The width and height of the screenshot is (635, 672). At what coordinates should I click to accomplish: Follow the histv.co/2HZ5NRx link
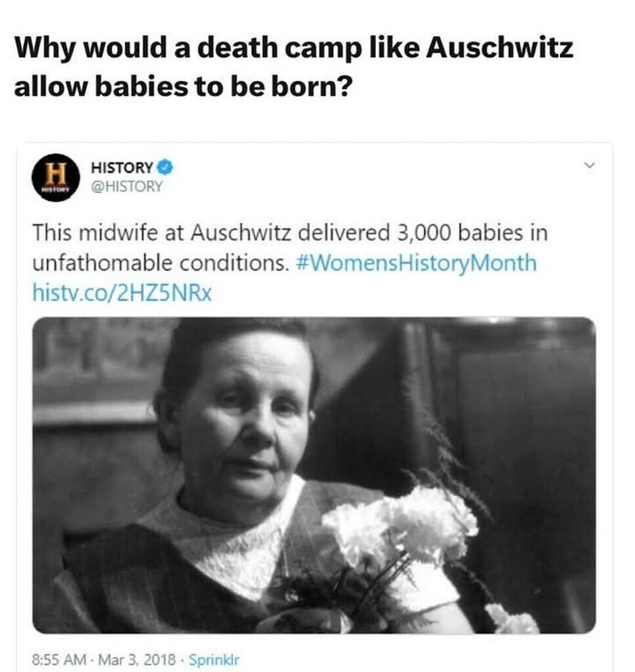(x=122, y=293)
